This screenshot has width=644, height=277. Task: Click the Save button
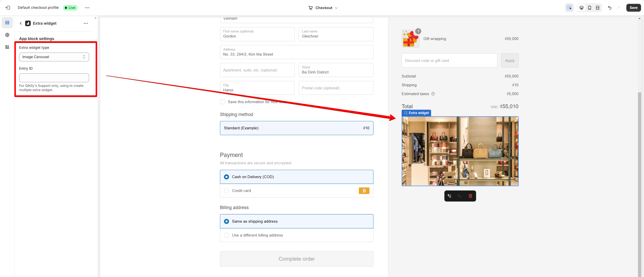(633, 8)
